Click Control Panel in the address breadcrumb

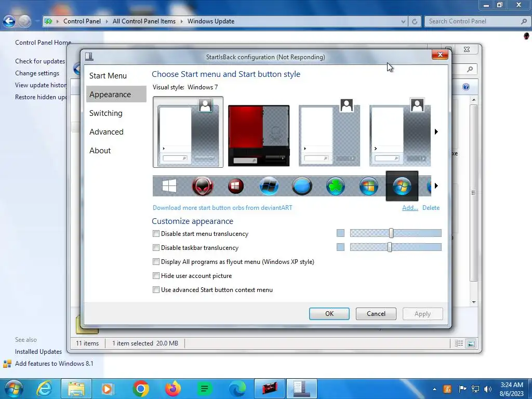[82, 21]
